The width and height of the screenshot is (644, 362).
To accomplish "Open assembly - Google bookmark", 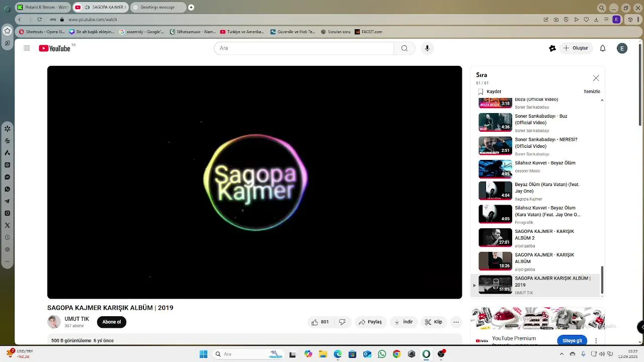I will 142,32.
